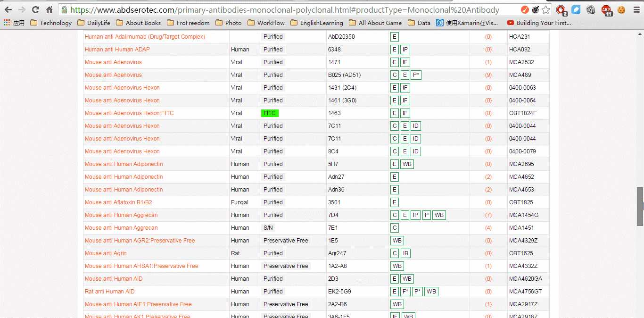
Task: Click the C tag in the 7E1 row
Action: 395,228
